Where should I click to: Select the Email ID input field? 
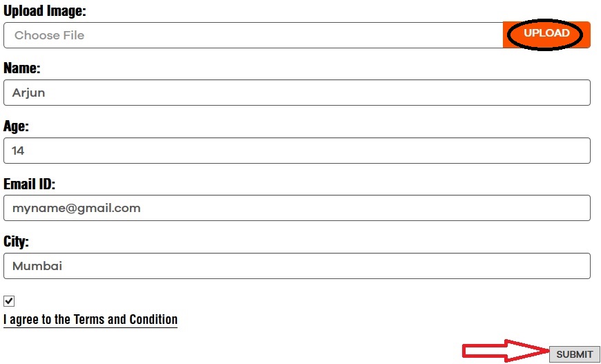(297, 208)
